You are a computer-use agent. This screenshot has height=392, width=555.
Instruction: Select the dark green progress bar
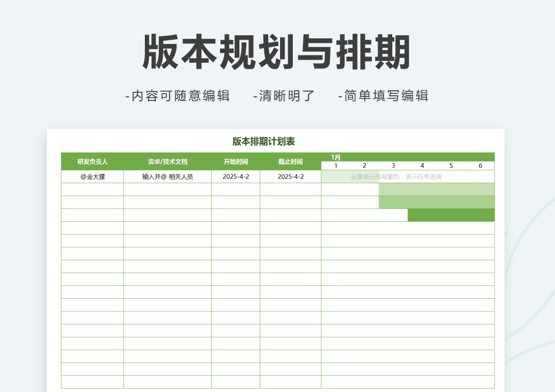[x=451, y=215]
